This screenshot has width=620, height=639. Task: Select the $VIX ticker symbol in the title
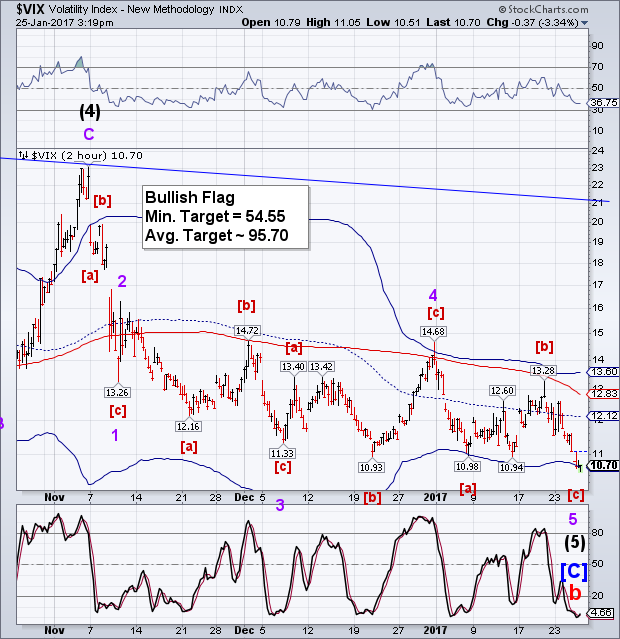[x=31, y=9]
